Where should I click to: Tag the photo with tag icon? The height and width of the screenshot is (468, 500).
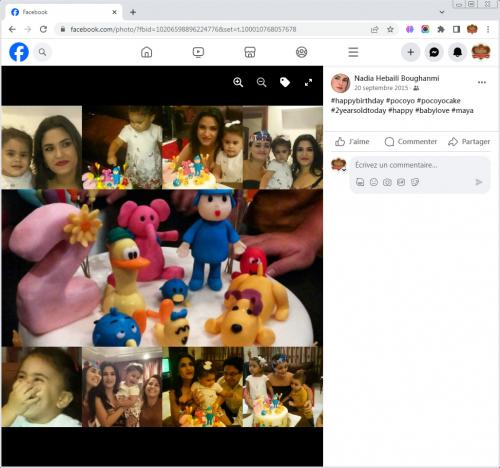[285, 82]
